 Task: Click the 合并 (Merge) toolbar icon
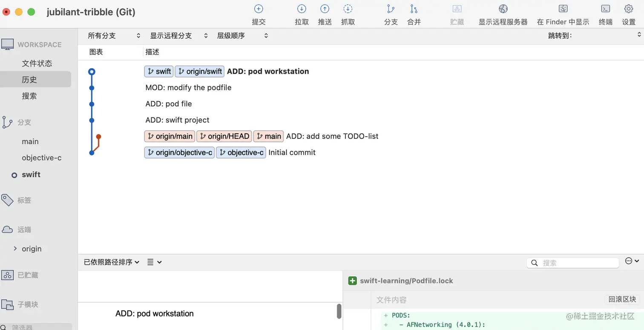pos(414,9)
